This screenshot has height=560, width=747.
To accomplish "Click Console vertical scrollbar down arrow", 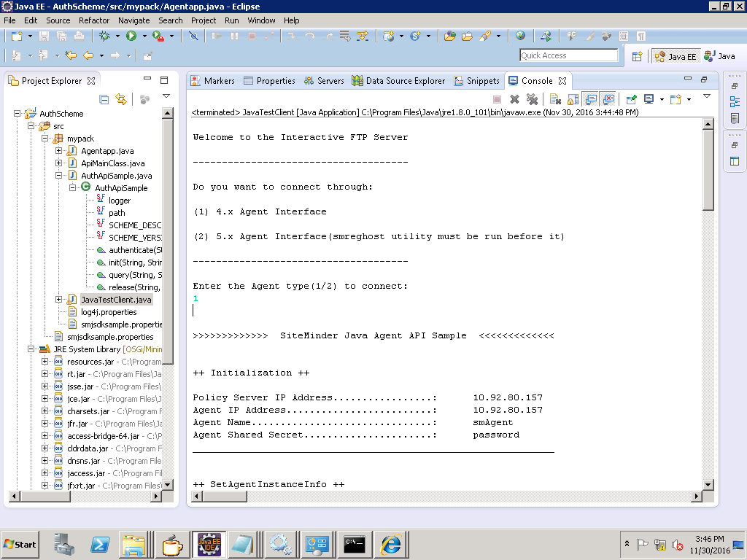I will point(708,485).
